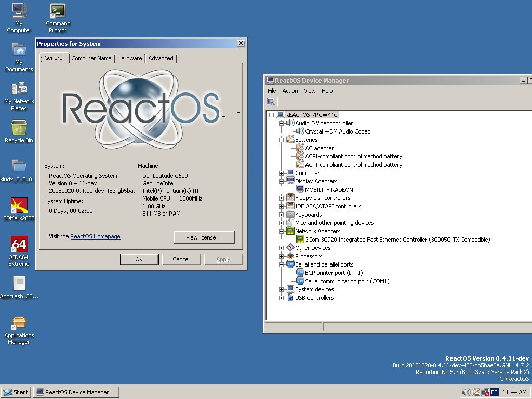Collapse the Batteries node

pyautogui.click(x=281, y=140)
